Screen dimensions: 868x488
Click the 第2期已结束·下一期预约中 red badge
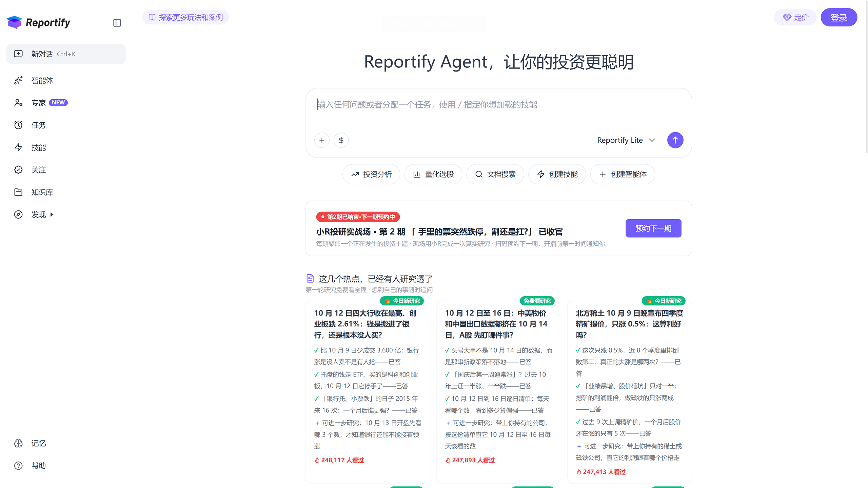pyautogui.click(x=358, y=217)
